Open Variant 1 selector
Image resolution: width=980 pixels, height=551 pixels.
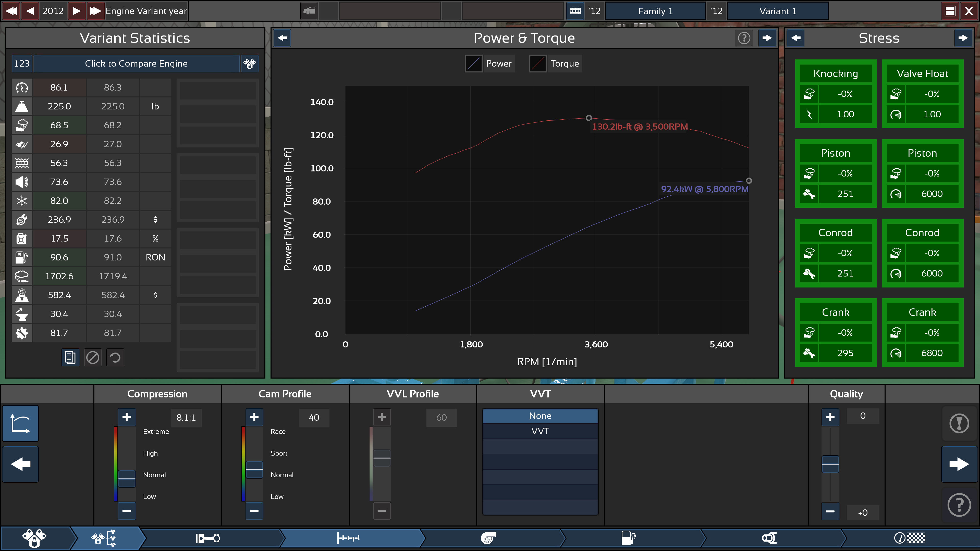(778, 11)
